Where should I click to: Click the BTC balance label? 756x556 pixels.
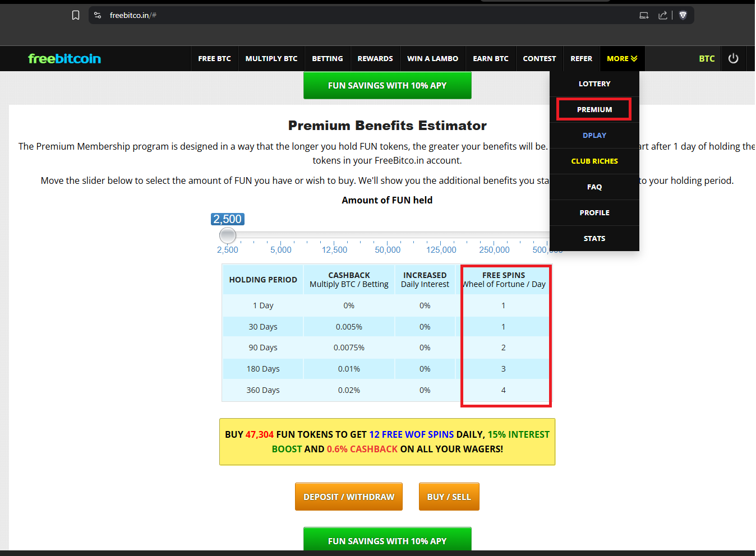click(707, 58)
